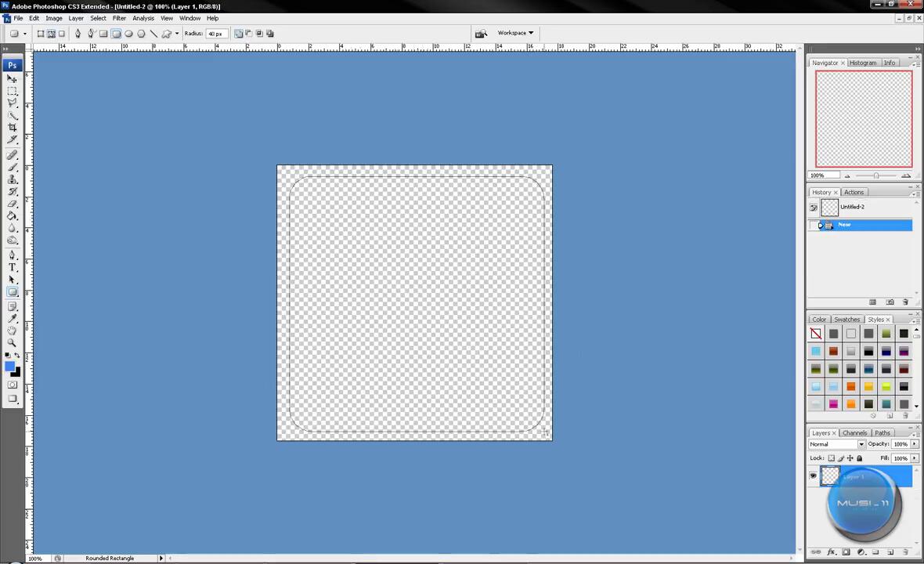This screenshot has height=564, width=924.
Task: Choose the Ellipse shape tool in options bar
Action: tap(128, 34)
